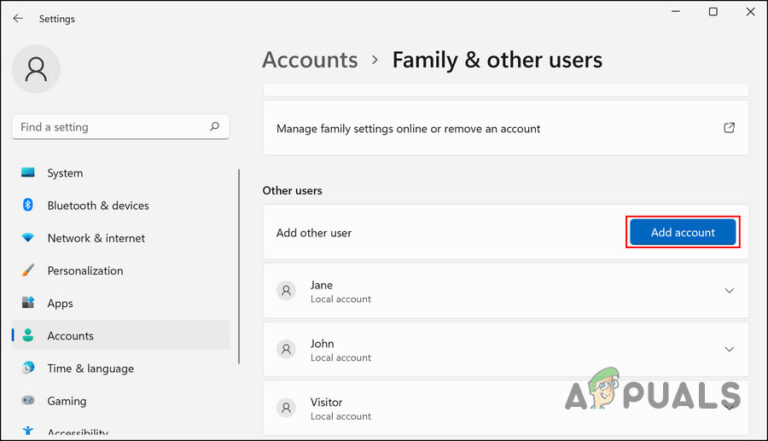Image resolution: width=768 pixels, height=441 pixels.
Task: Open Bluetooth & devices category
Action: click(x=120, y=205)
